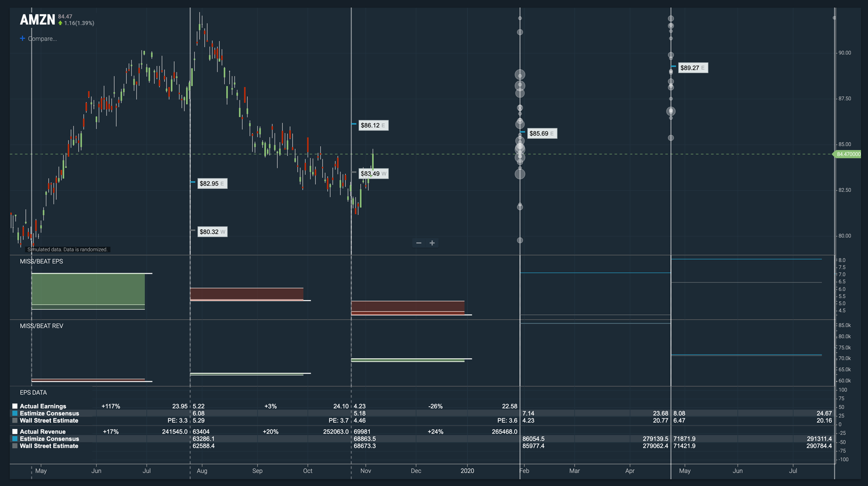Select the $86.12 Estimize price label

373,125
